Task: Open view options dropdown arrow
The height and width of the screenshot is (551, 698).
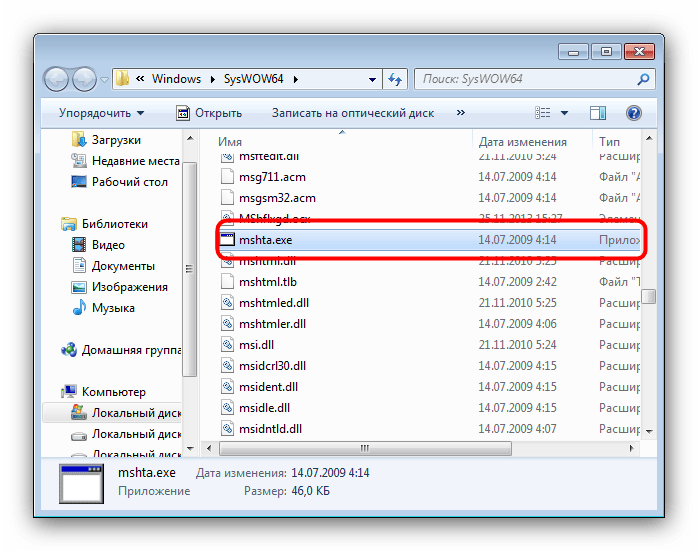Action: (564, 113)
